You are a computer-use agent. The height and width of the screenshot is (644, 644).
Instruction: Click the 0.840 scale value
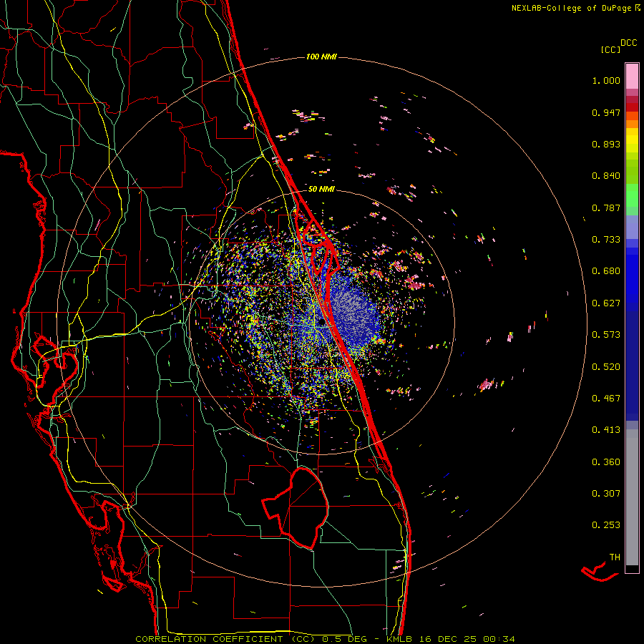606,176
